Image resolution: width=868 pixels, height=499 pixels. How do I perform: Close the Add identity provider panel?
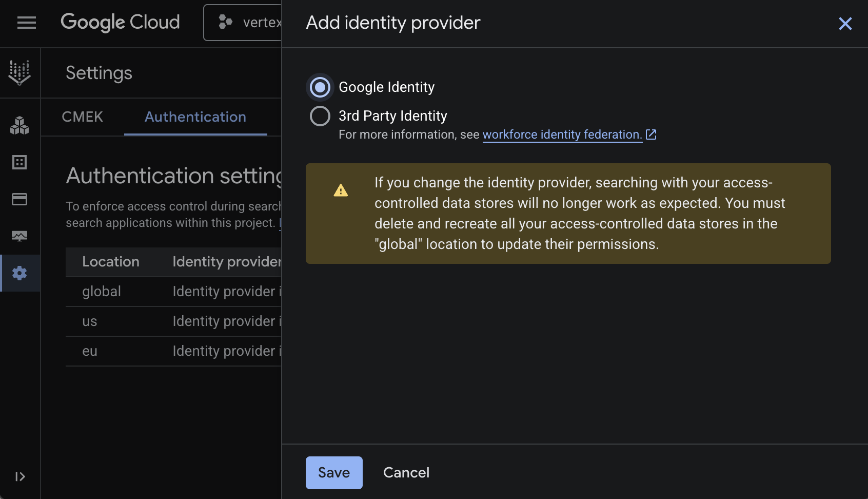(845, 24)
